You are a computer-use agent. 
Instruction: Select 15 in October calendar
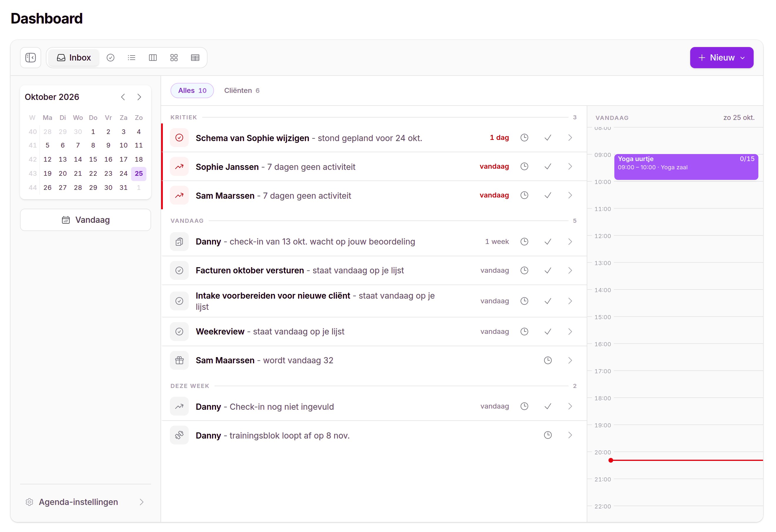click(93, 159)
